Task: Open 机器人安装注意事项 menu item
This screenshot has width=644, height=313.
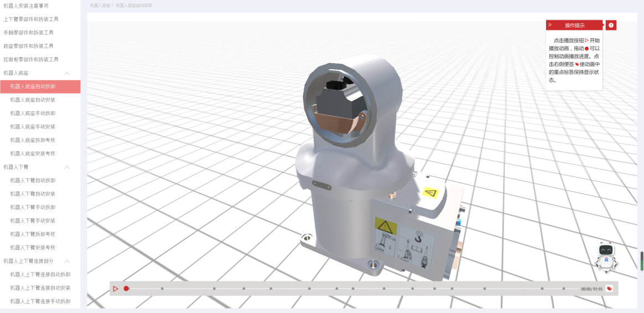Action: pos(26,6)
